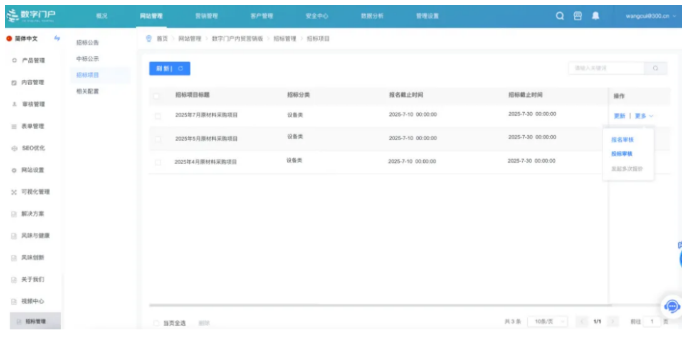Click 更新 link in the first row

pos(619,116)
